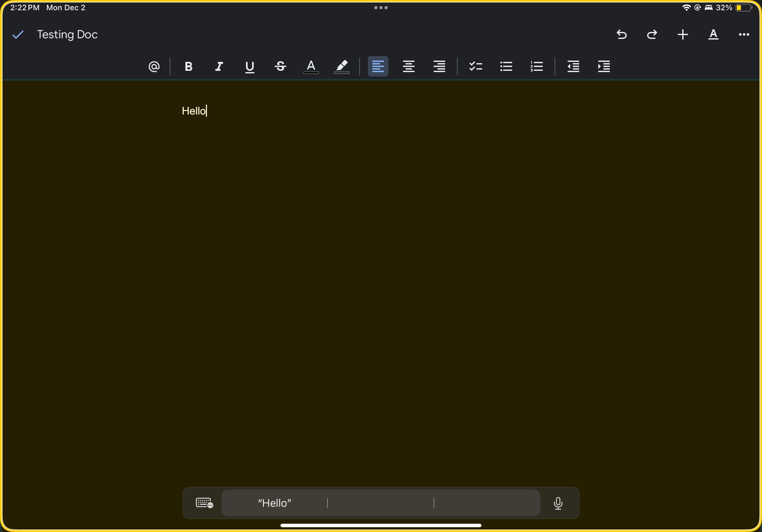The width and height of the screenshot is (762, 532).
Task: Select the highlight color tool
Action: pos(341,66)
